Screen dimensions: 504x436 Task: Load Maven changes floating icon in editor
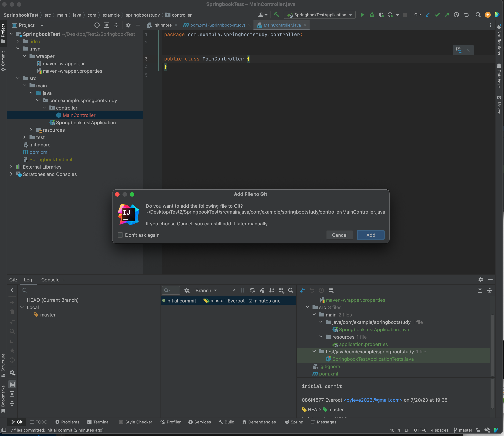(x=458, y=50)
